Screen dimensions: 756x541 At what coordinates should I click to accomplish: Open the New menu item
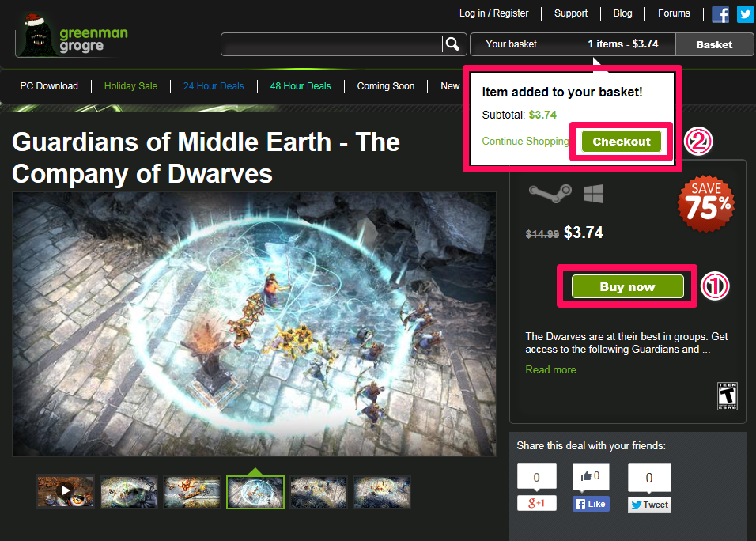point(450,86)
